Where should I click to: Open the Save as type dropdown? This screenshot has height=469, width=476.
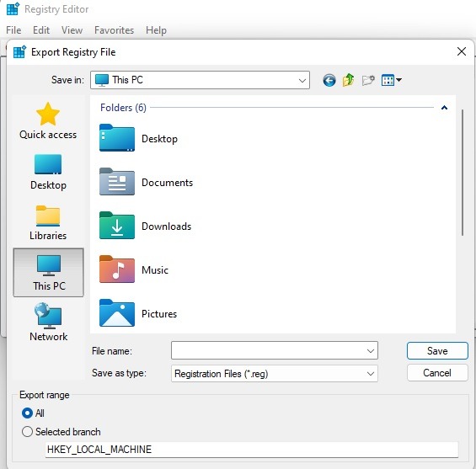pos(275,374)
